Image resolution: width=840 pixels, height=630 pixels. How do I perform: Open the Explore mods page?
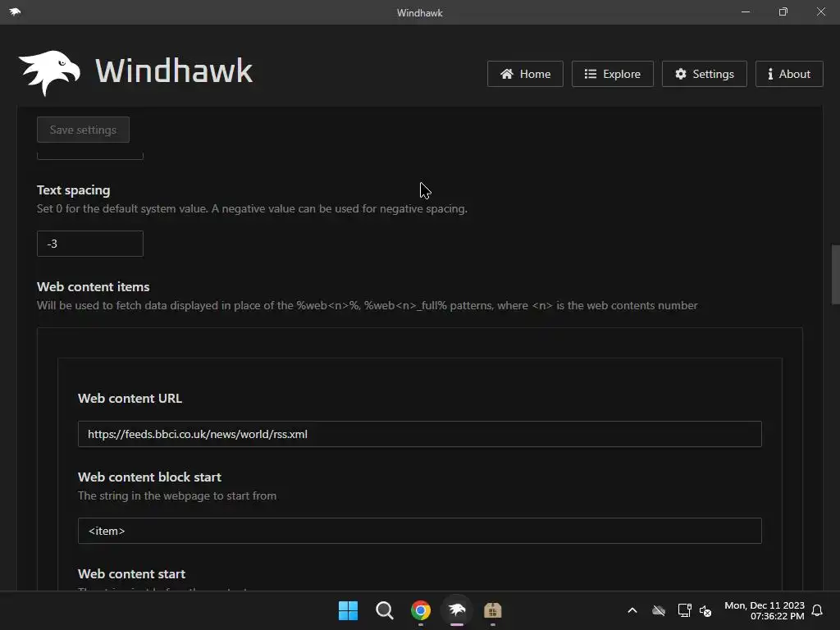click(x=612, y=74)
